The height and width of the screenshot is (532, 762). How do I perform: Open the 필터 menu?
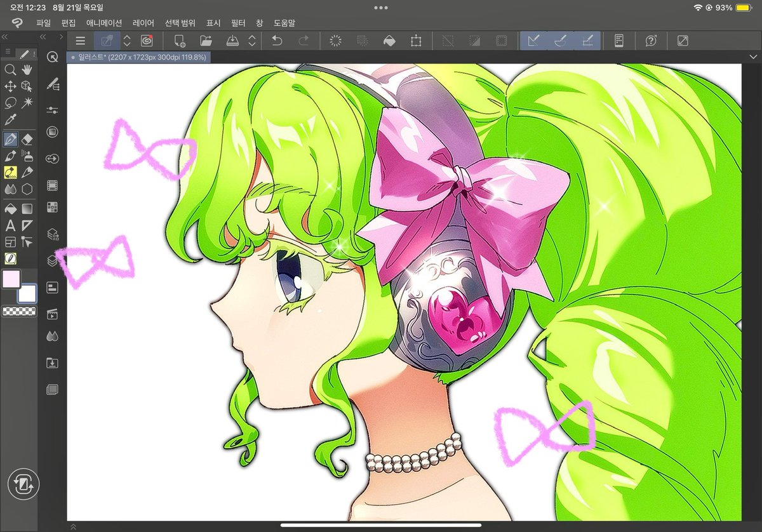[238, 23]
